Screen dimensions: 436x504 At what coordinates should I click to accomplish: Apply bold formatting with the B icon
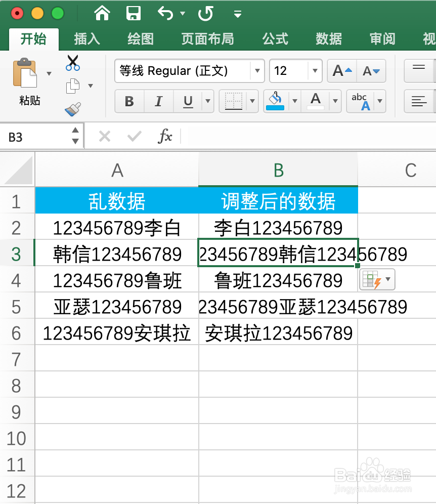point(129,101)
